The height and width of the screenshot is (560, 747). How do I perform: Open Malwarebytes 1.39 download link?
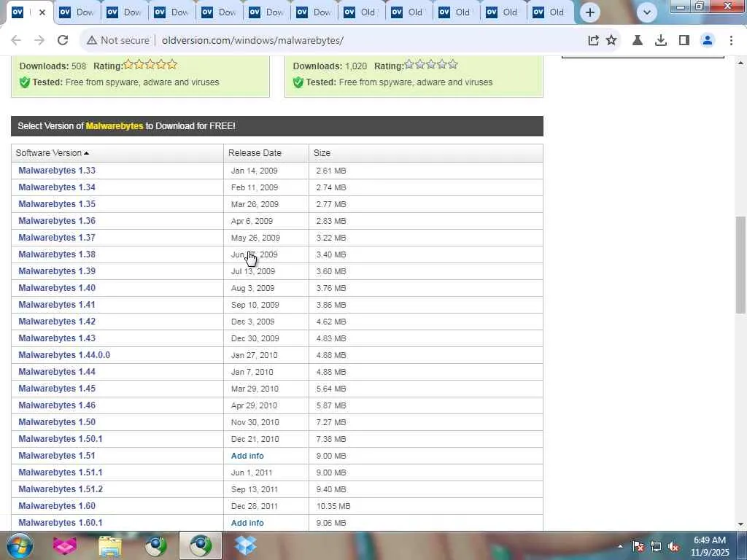pos(57,271)
